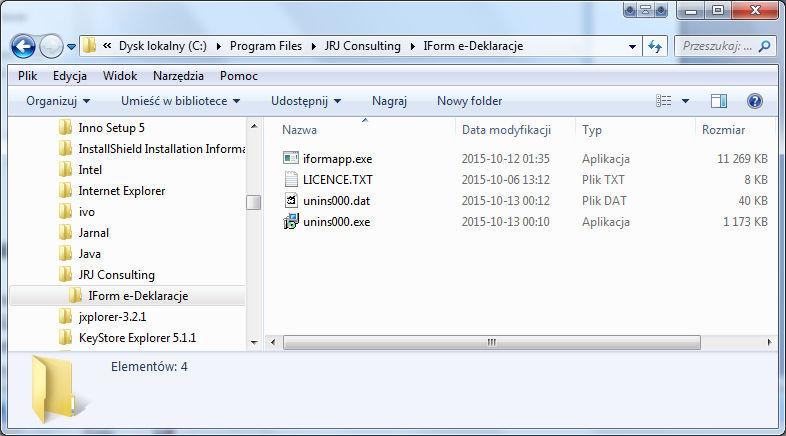Click the folder tree scroll up arrow
The height and width of the screenshot is (436, 786).
[x=254, y=126]
